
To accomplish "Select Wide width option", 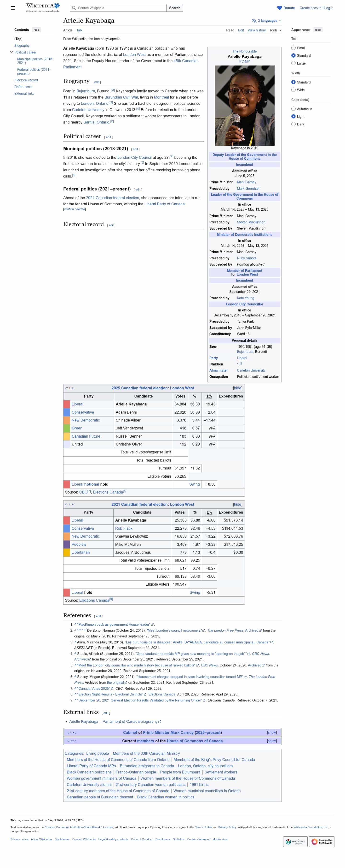I will tap(293, 90).
